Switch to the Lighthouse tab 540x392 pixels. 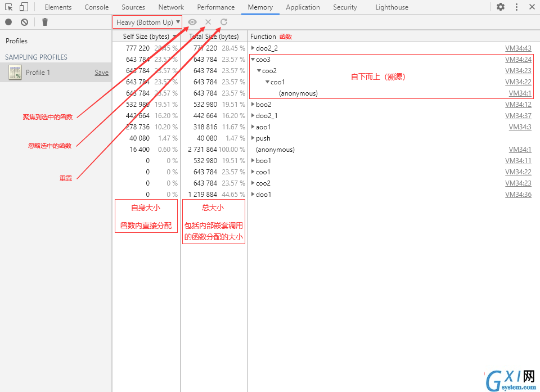coord(392,7)
